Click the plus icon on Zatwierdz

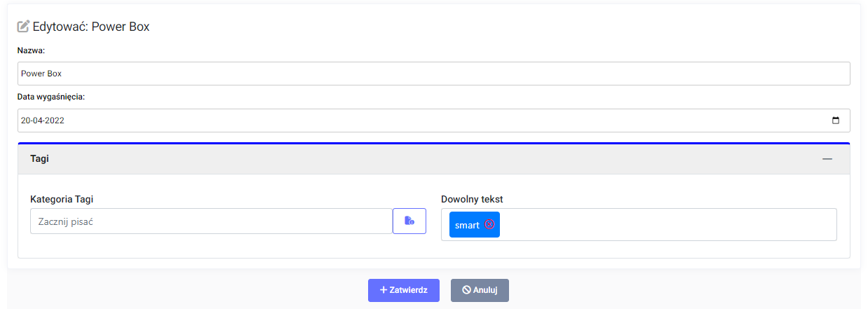click(384, 290)
